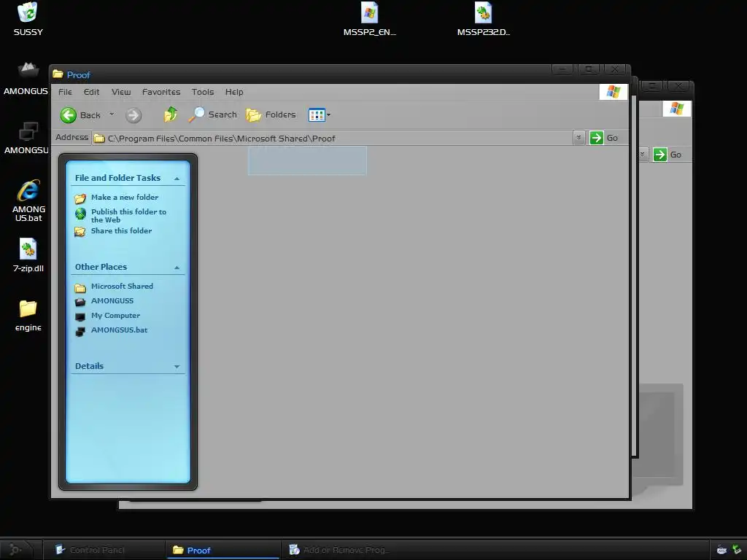Screen dimensions: 747x560
Task: Select the AMONGSU network desktop icon
Action: [27, 138]
